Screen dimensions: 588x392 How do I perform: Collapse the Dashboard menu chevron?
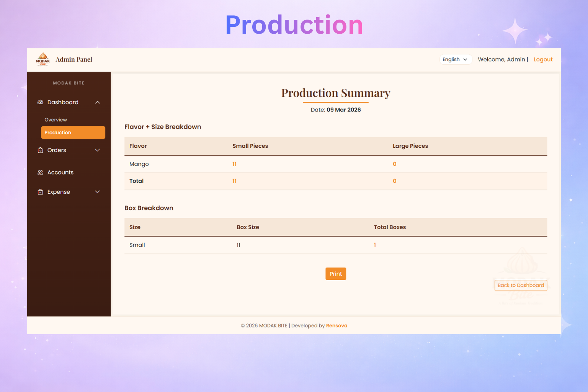[x=98, y=102]
